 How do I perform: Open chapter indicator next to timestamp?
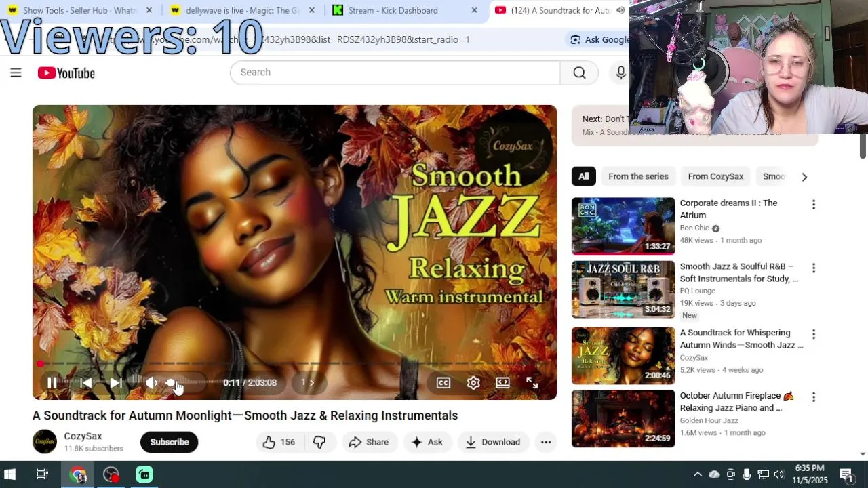[x=307, y=382]
